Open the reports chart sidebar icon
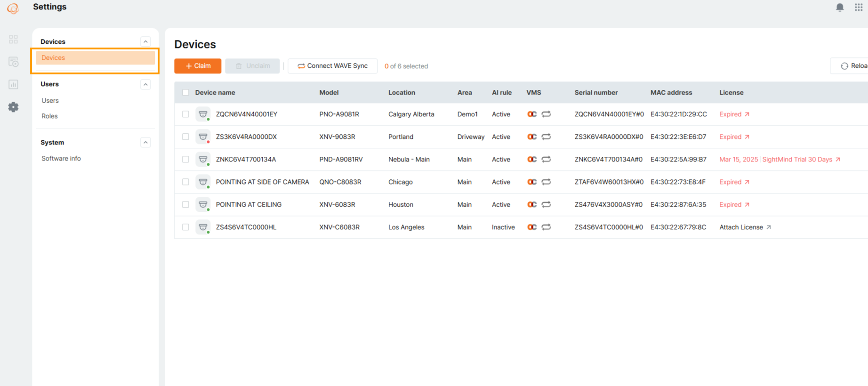The image size is (868, 386). click(13, 84)
